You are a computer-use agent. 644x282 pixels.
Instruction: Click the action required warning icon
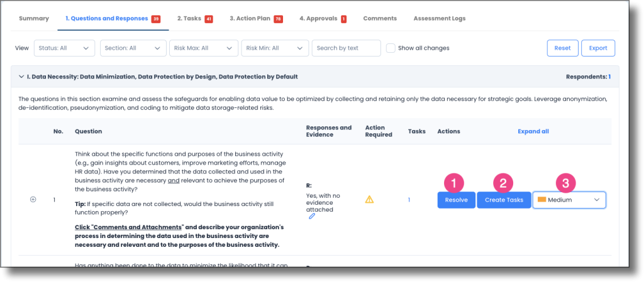tap(369, 200)
